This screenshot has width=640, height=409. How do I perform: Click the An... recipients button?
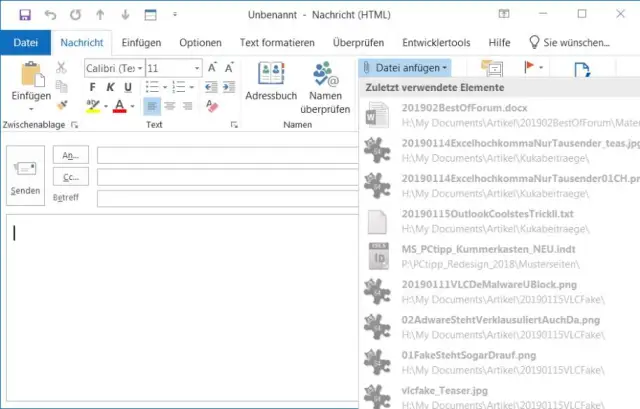pyautogui.click(x=70, y=155)
